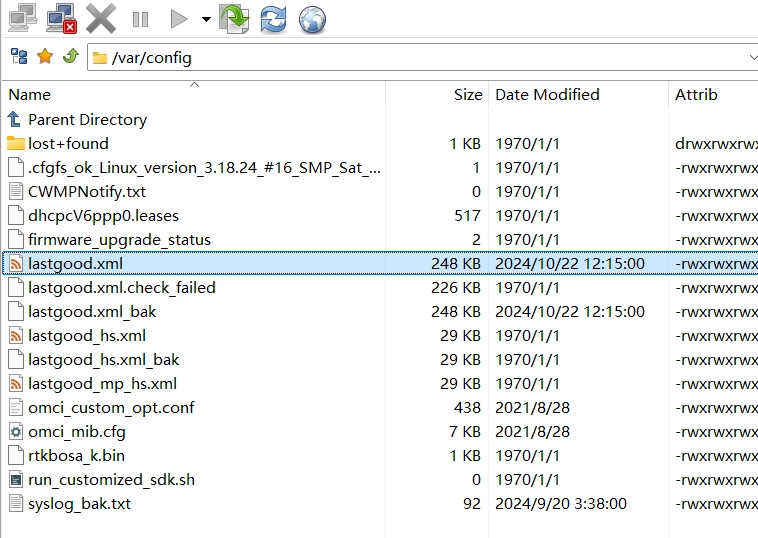This screenshot has width=758, height=538.
Task: Select the omci_mib.cfg file
Action: click(74, 432)
